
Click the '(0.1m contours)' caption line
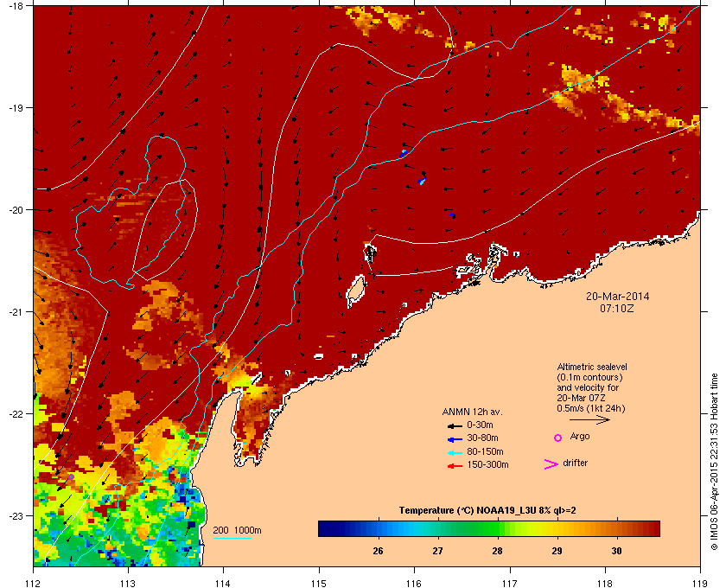point(589,377)
